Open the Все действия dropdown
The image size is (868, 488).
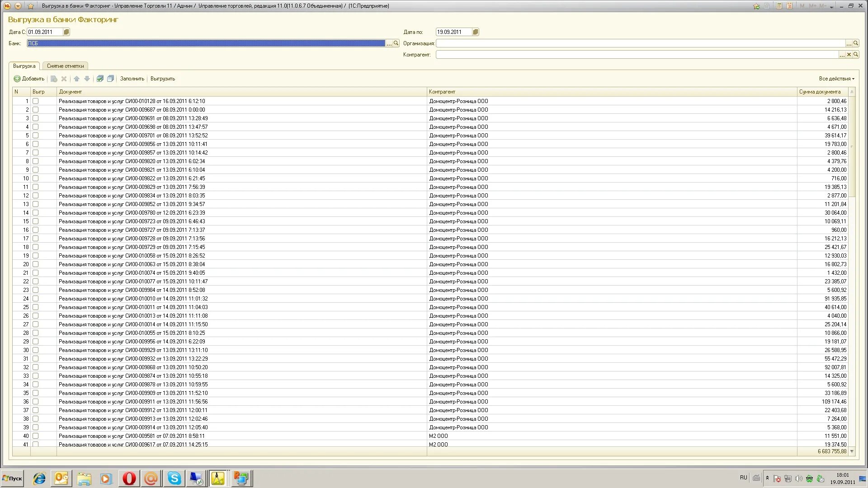pyautogui.click(x=836, y=79)
